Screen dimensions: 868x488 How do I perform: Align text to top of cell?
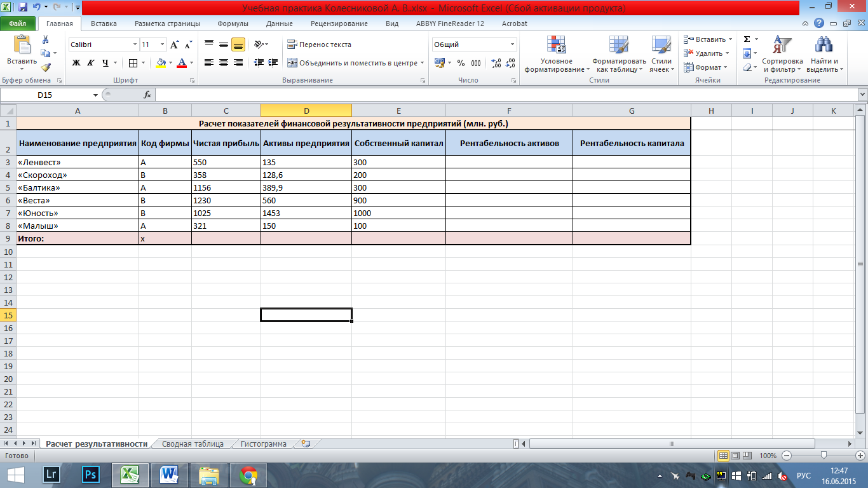point(209,44)
